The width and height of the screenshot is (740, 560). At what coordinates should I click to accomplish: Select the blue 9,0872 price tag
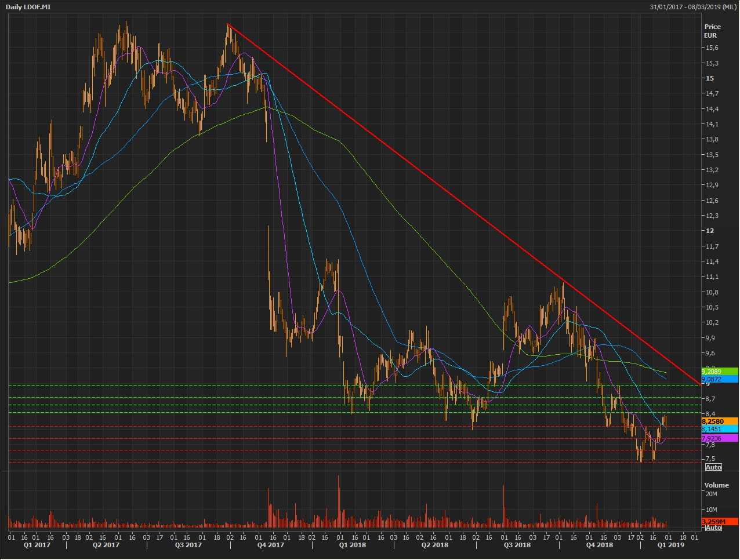[719, 379]
